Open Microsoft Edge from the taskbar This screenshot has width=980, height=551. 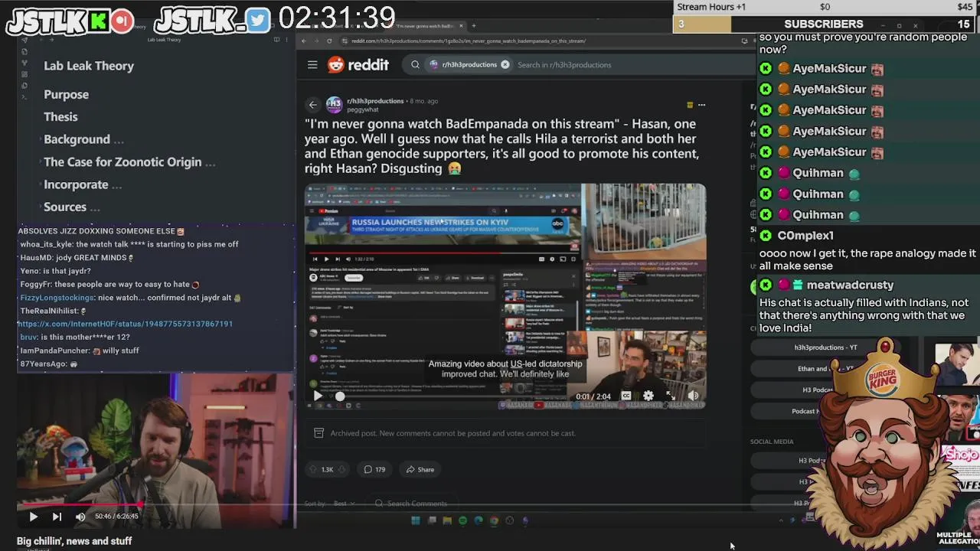479,520
